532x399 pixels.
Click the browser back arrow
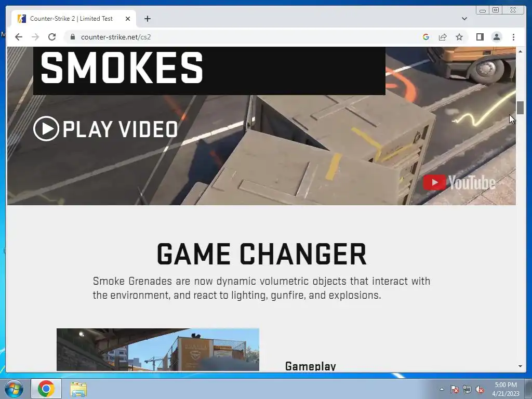point(19,37)
